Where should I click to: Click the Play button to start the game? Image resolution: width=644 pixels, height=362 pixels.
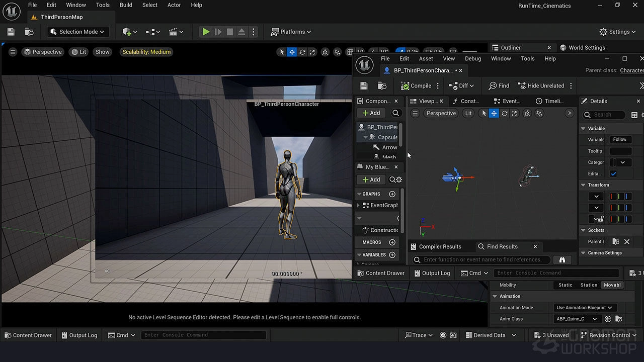pyautogui.click(x=206, y=31)
